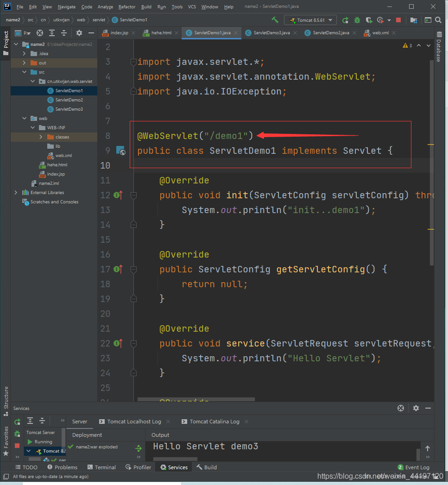Click the locate-in-project crosshair icon
The width and height of the screenshot is (448, 485).
click(x=40, y=33)
